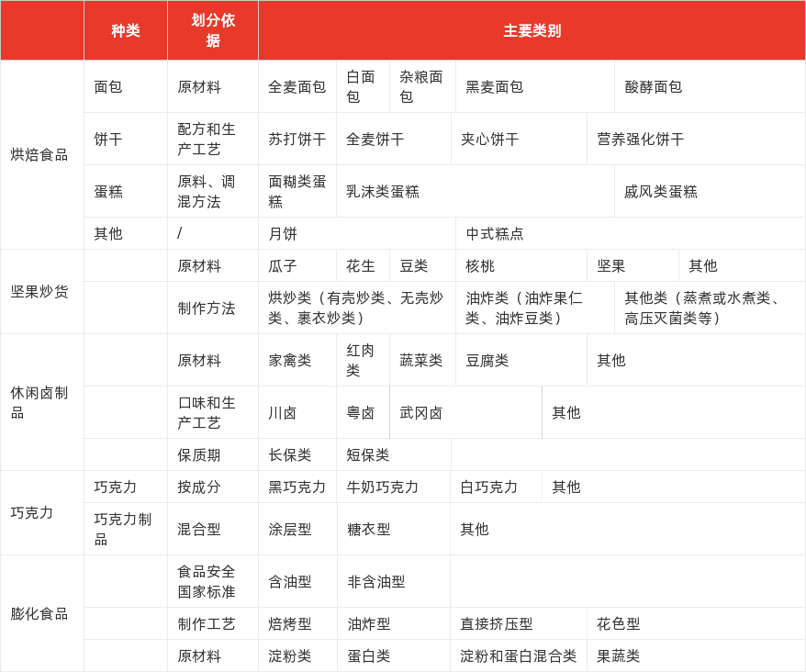The height and width of the screenshot is (672, 806).
Task: Click the 黑巧克力 cell
Action: click(297, 487)
